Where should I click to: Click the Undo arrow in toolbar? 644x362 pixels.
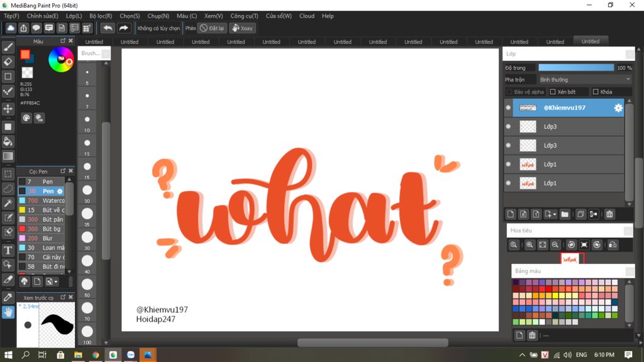[108, 28]
